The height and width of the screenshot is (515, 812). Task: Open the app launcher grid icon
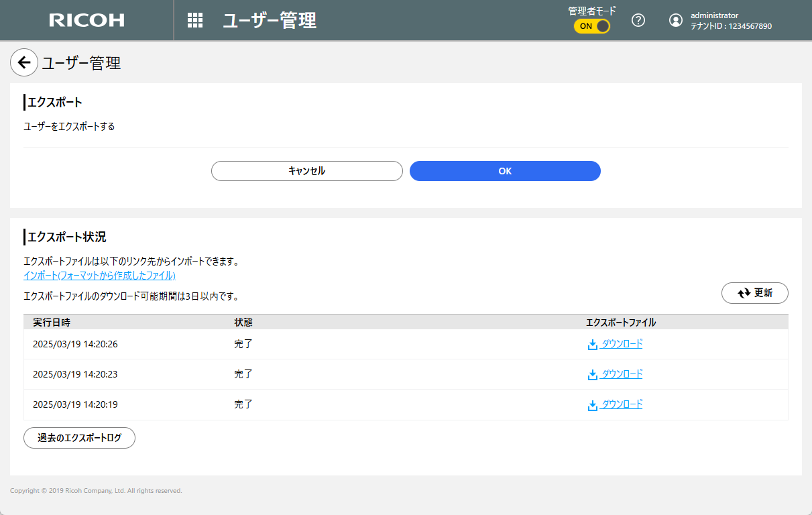point(195,20)
